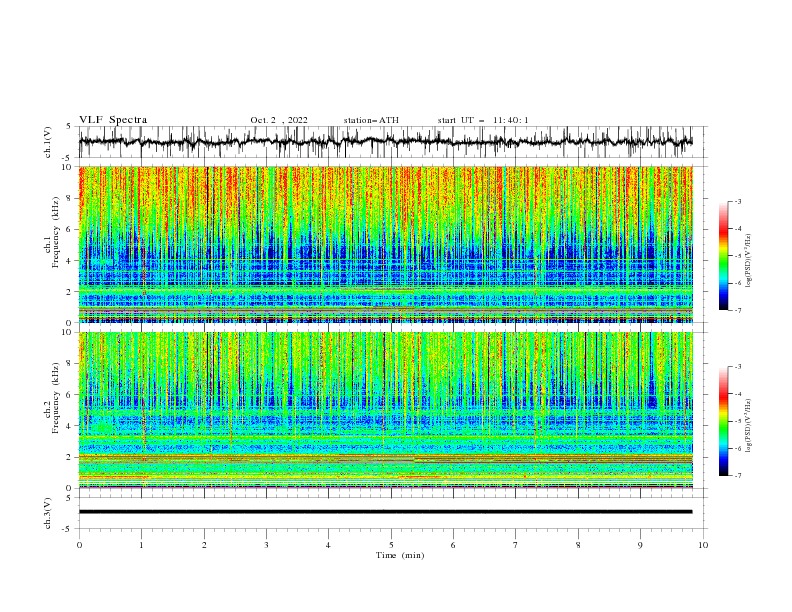Click the ch.2 colorbar log(PSD) label
This screenshot has width=792, height=612.
point(749,426)
